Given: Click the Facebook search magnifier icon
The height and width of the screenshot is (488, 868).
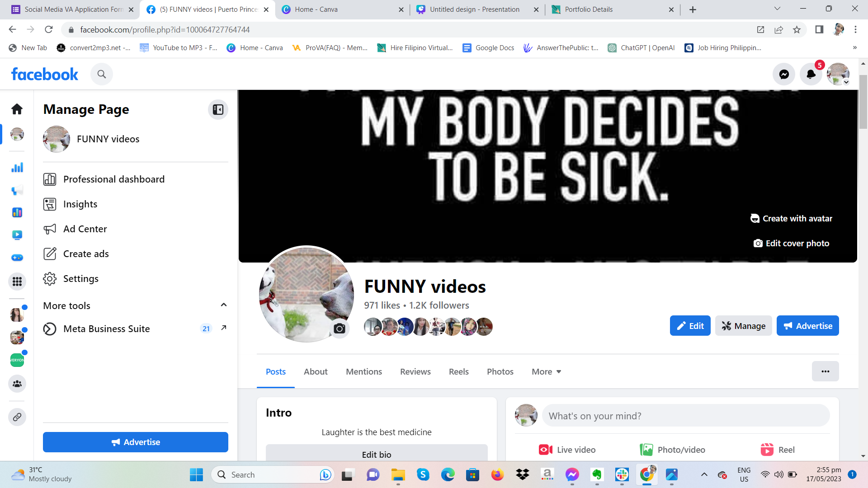Looking at the screenshot, I should (x=102, y=74).
